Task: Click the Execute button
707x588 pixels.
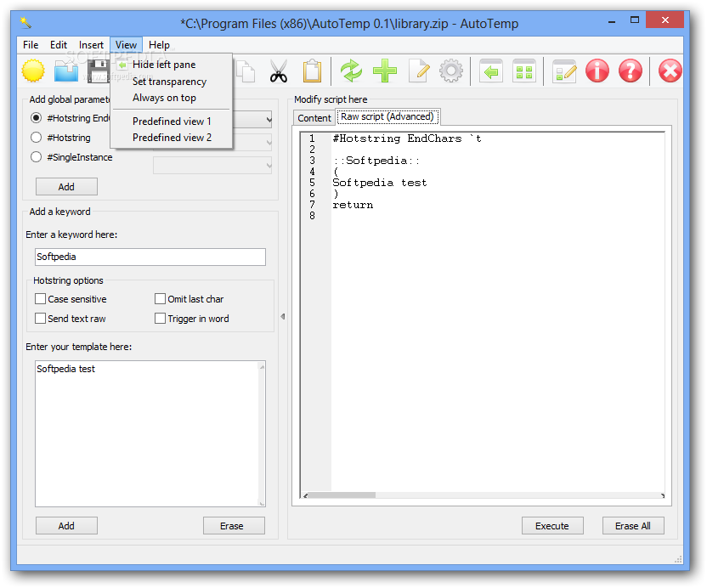Action: coord(552,526)
